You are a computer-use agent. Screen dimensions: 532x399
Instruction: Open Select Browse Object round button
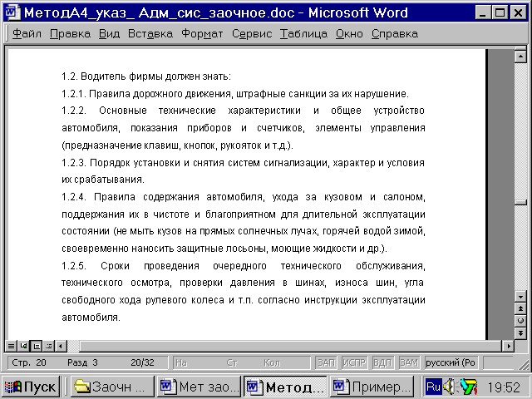click(x=520, y=320)
